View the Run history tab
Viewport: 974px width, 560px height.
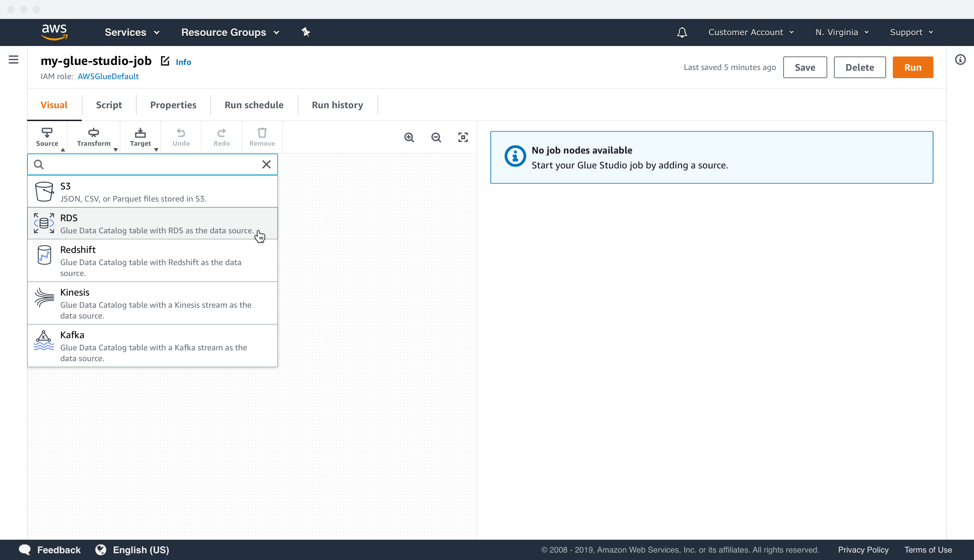pyautogui.click(x=337, y=105)
